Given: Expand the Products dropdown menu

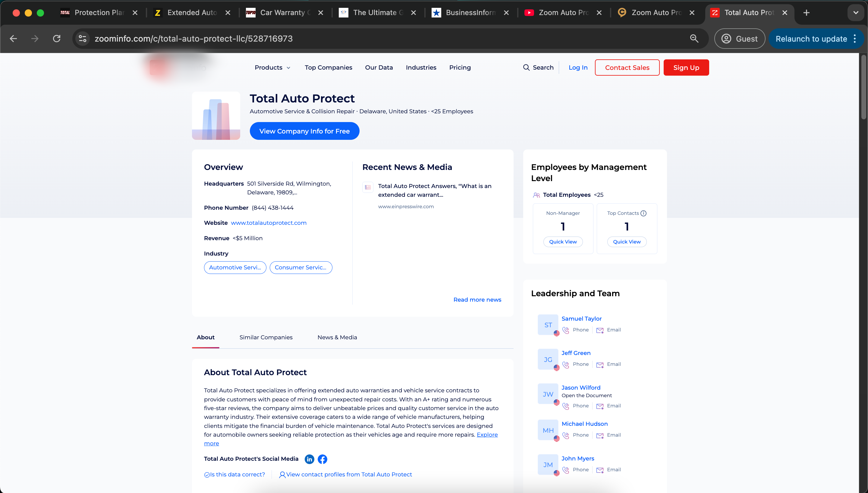Looking at the screenshot, I should [272, 68].
